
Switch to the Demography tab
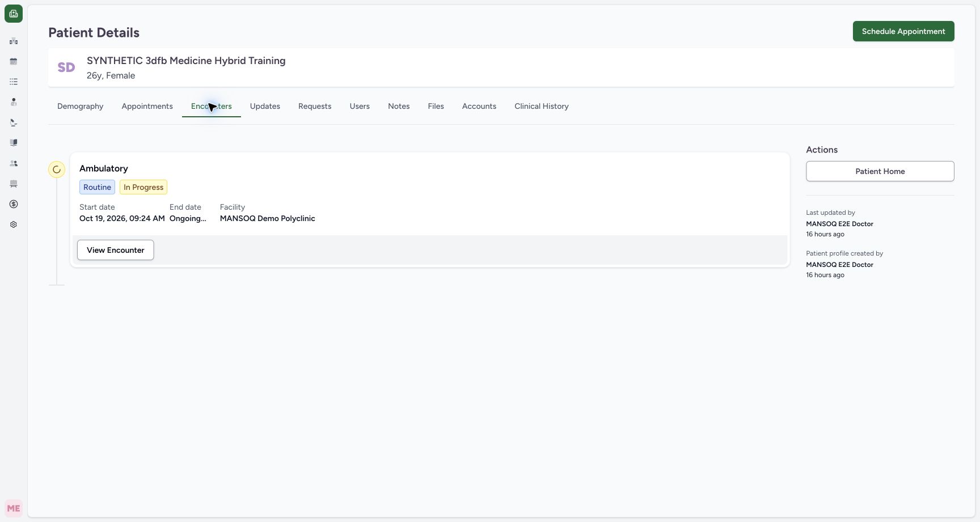(x=80, y=106)
